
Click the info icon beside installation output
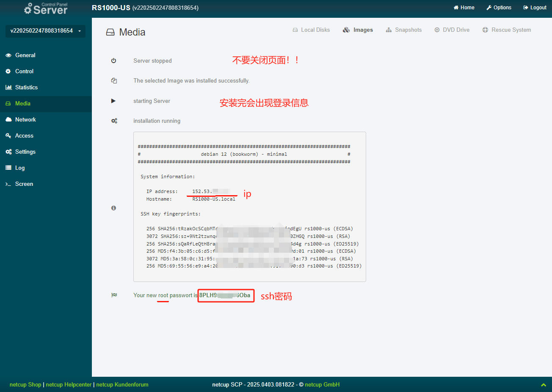click(x=113, y=208)
